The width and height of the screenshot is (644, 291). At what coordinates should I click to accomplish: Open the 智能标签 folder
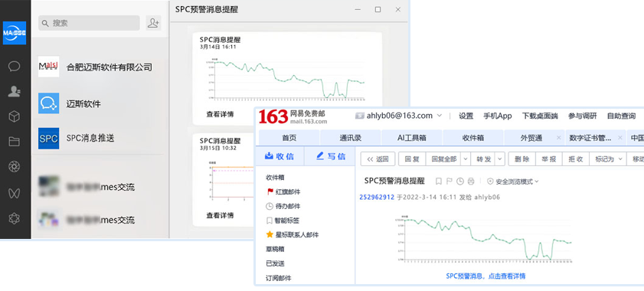point(283,221)
